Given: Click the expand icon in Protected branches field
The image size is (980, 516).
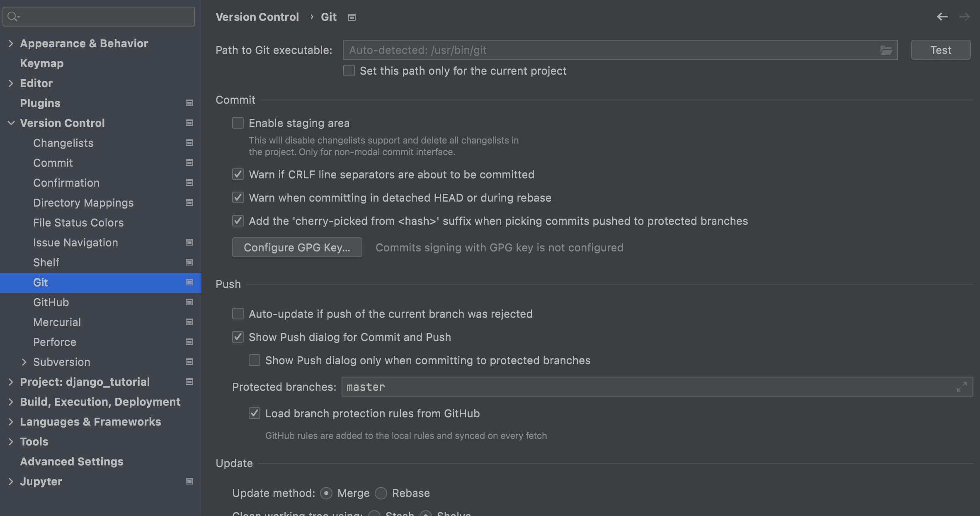Looking at the screenshot, I should click(x=961, y=387).
